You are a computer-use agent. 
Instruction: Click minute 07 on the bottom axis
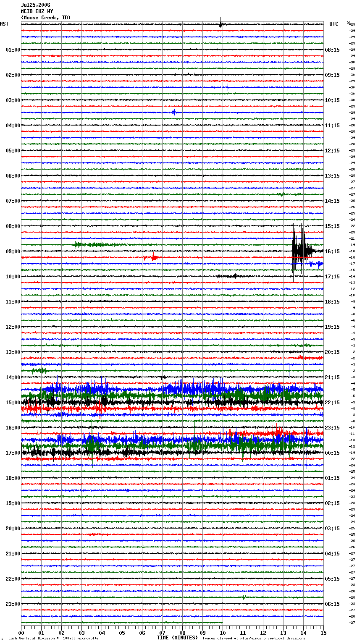tap(162, 633)
